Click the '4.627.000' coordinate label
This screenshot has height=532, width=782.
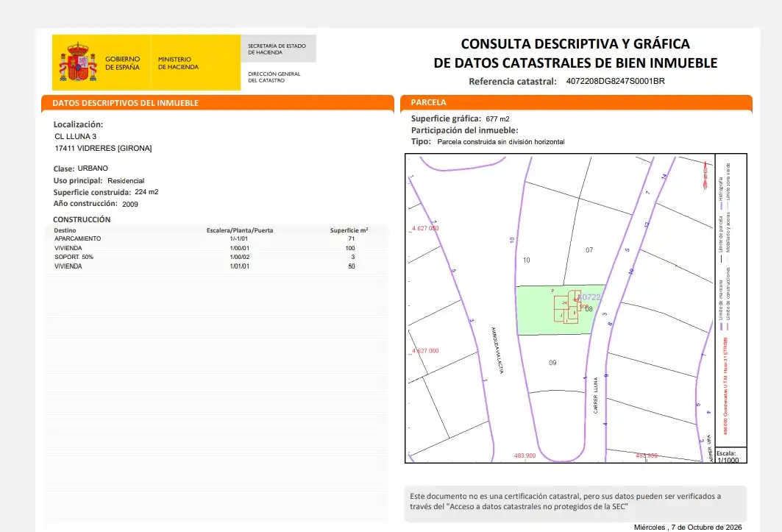[425, 351]
